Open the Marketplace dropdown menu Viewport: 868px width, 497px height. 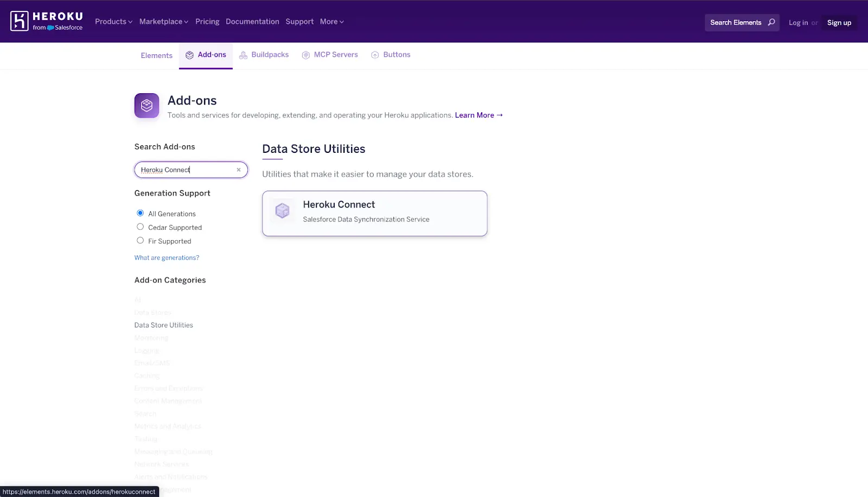coord(163,22)
